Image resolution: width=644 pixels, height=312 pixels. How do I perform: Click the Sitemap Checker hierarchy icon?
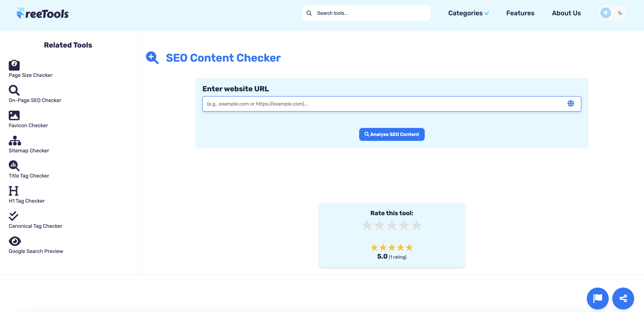[15, 141]
